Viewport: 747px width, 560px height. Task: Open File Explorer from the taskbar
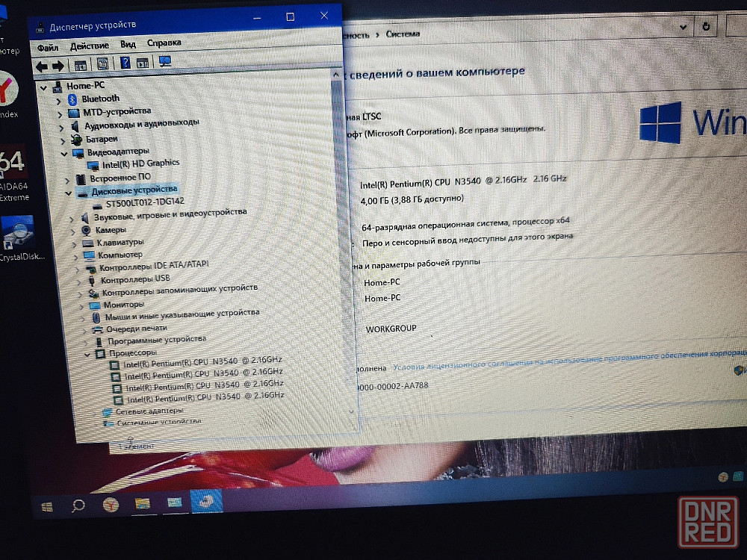click(x=143, y=504)
